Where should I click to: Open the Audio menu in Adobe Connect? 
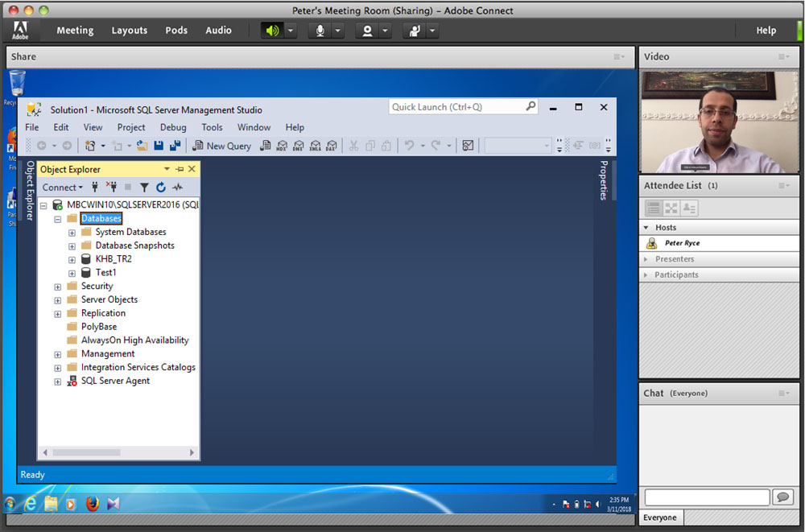click(218, 31)
